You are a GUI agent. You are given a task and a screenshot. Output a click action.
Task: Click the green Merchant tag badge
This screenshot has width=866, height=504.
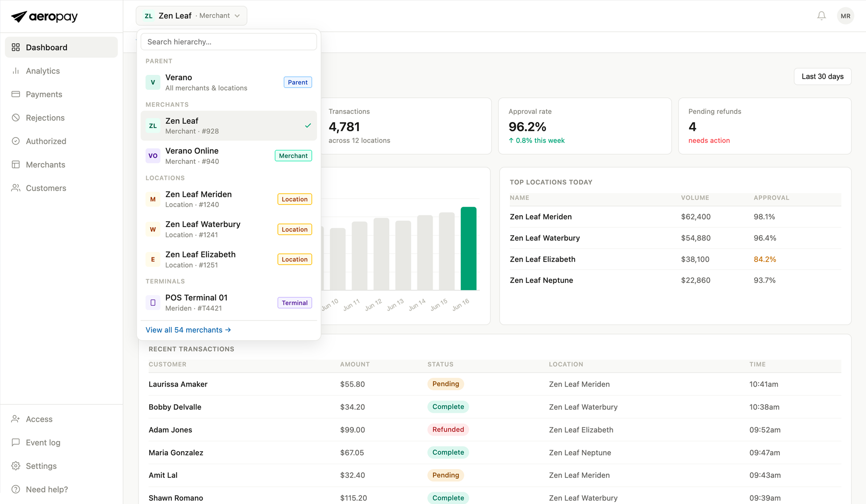(293, 156)
